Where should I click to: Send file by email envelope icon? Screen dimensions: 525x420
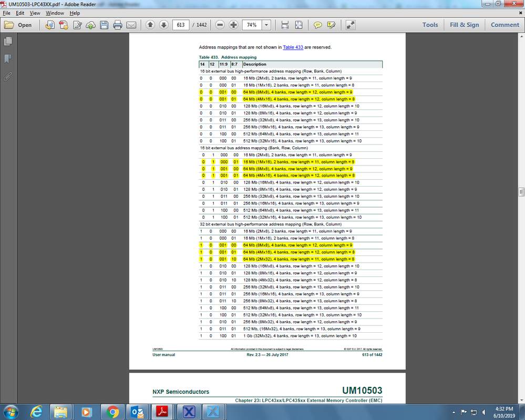131,25
